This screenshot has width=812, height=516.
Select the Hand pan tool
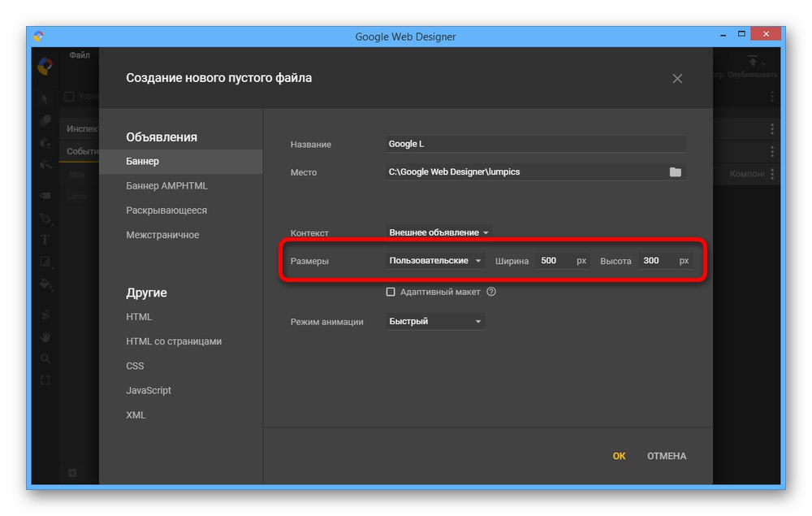pyautogui.click(x=45, y=336)
